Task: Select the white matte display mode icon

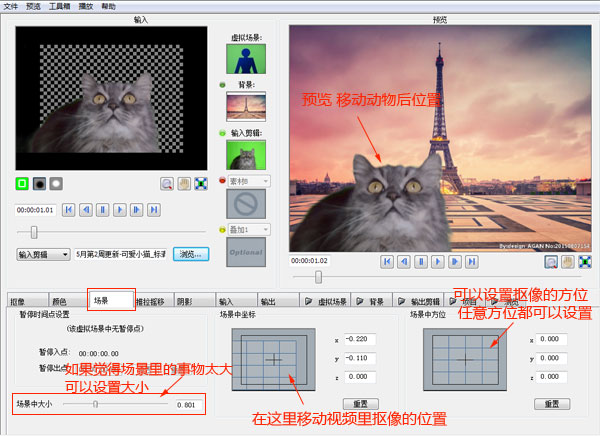Action: 56,184
